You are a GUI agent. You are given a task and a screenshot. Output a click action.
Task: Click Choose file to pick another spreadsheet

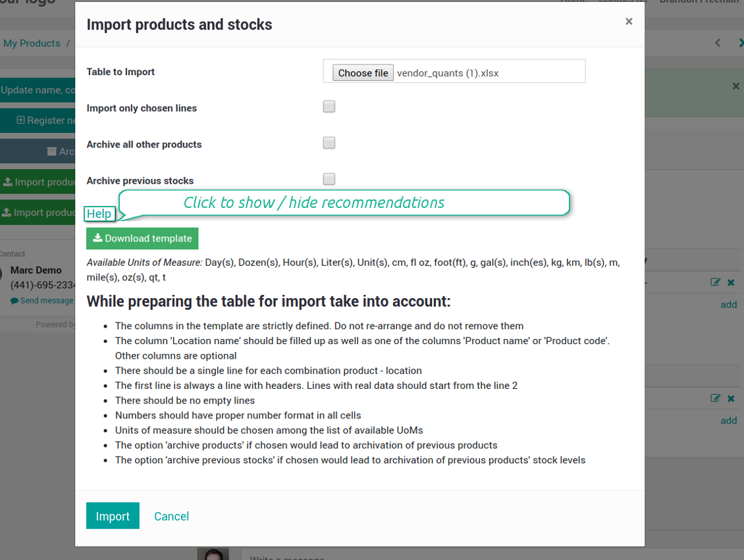pos(363,72)
